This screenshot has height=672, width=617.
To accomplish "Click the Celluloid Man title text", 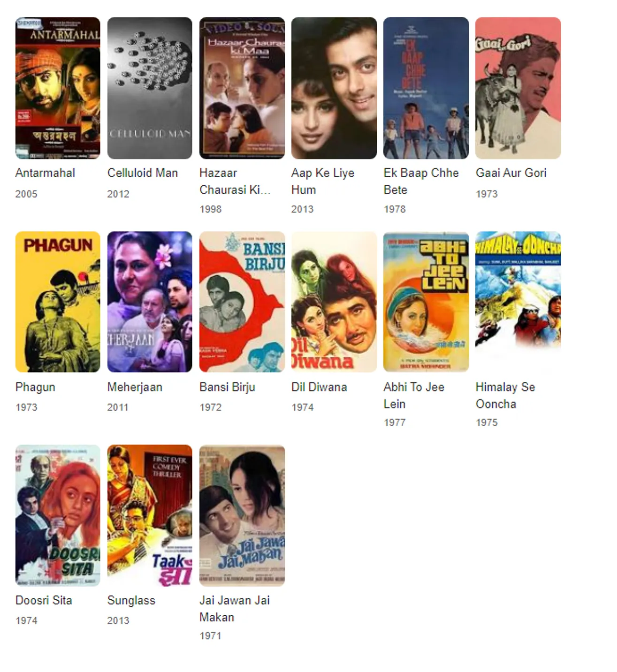I will 143,173.
